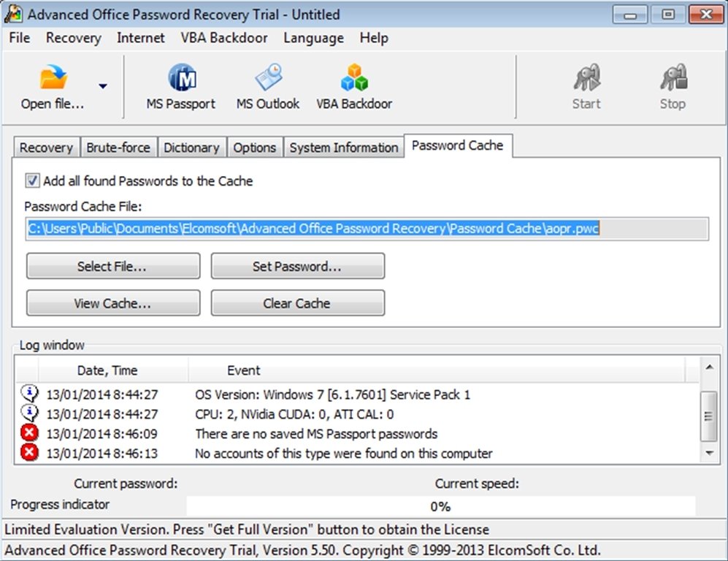This screenshot has height=561, width=728.
Task: Click the Select File... button
Action: coord(113,266)
